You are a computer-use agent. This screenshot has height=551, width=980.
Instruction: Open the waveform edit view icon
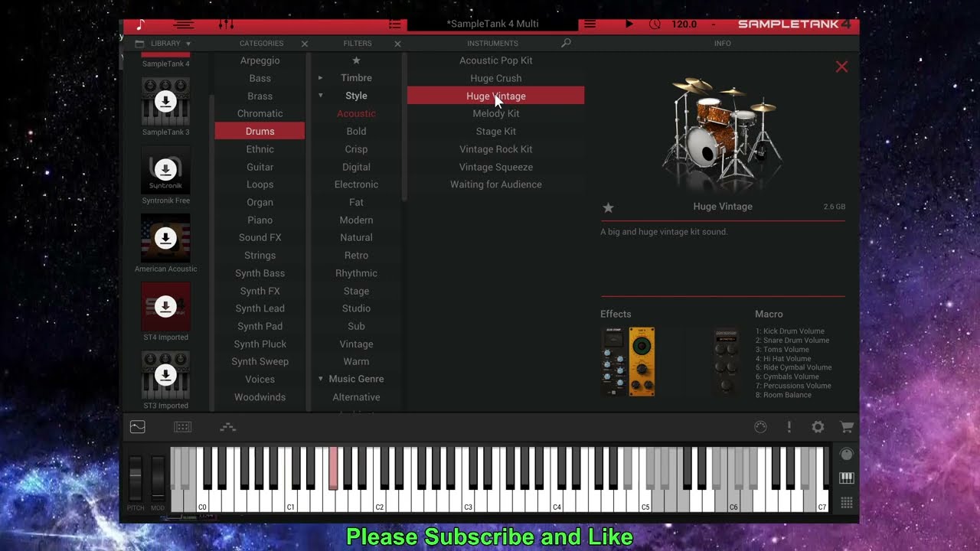point(138,427)
